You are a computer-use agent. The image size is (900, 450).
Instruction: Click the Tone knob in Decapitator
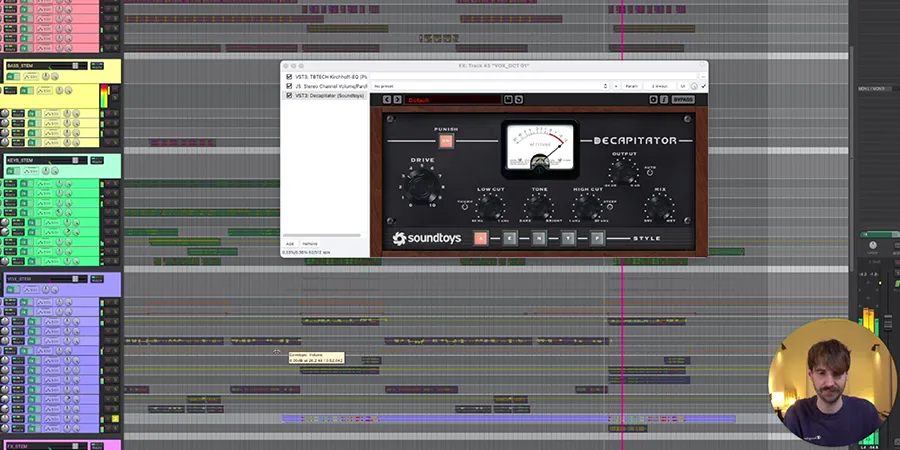[x=538, y=206]
